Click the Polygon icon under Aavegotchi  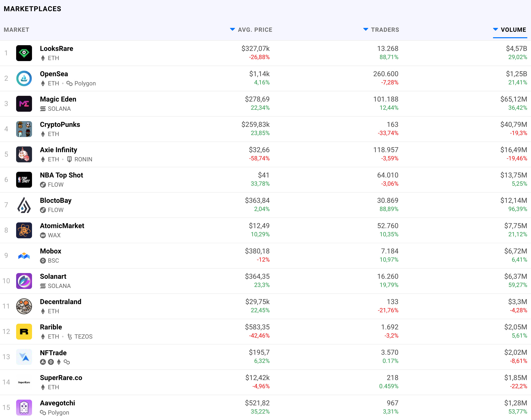coord(43,413)
